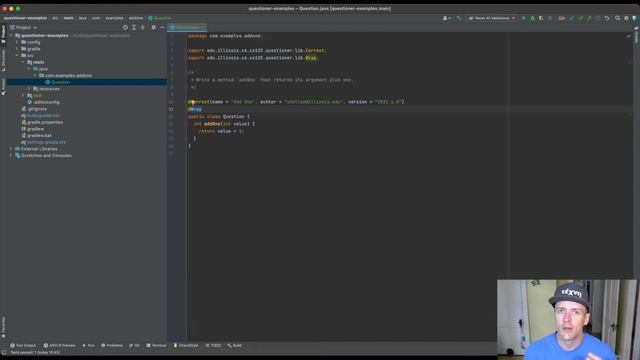The width and height of the screenshot is (640, 360).
Task: Open the run configuration dropdown
Action: [491, 18]
